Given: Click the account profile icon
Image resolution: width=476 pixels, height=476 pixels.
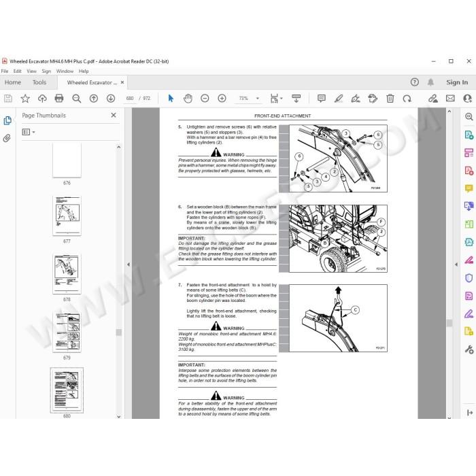Looking at the screenshot, I should [468, 99].
